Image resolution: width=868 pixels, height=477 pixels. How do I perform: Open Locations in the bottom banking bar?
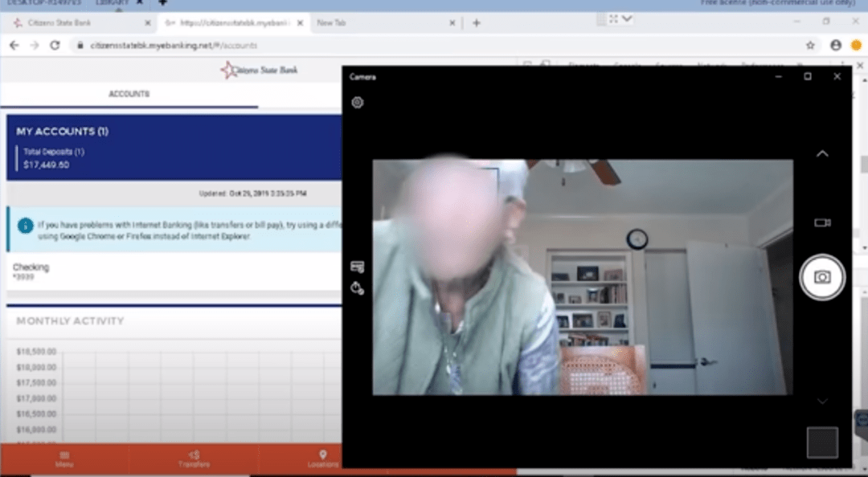tap(323, 459)
